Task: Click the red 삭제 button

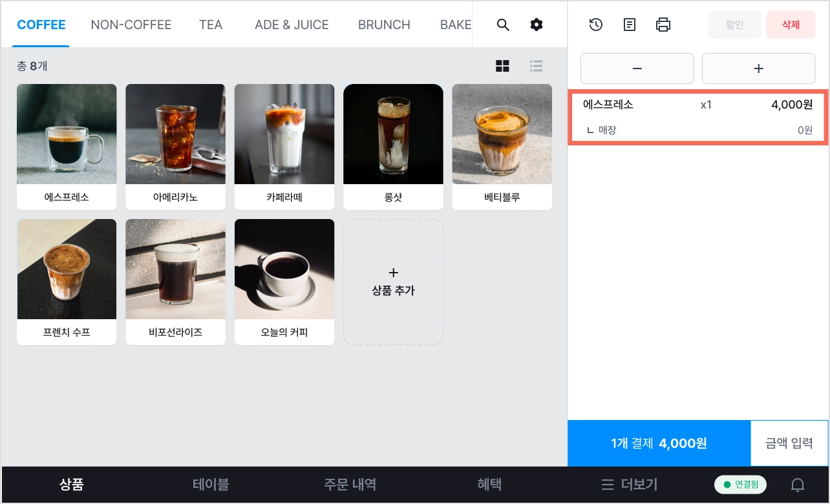Action: click(791, 25)
